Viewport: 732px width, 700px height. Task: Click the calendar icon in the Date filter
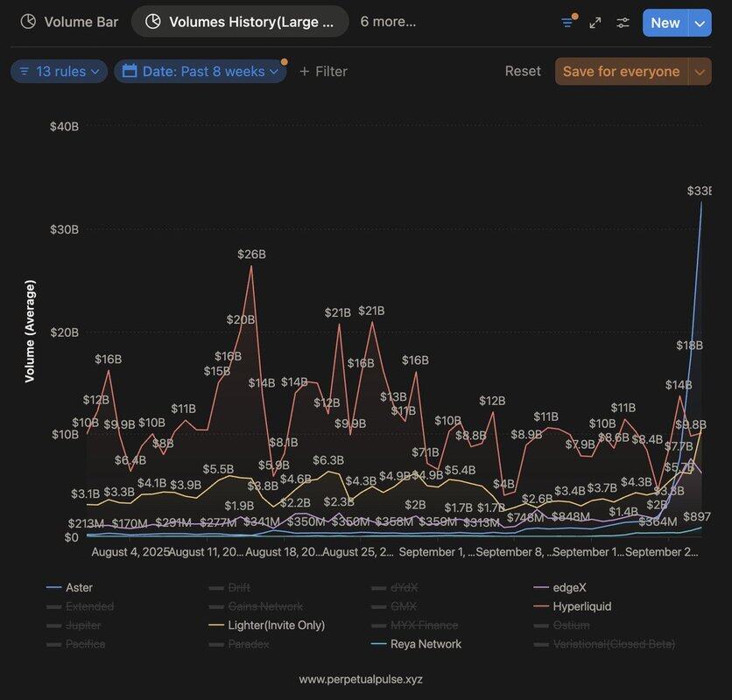click(130, 71)
